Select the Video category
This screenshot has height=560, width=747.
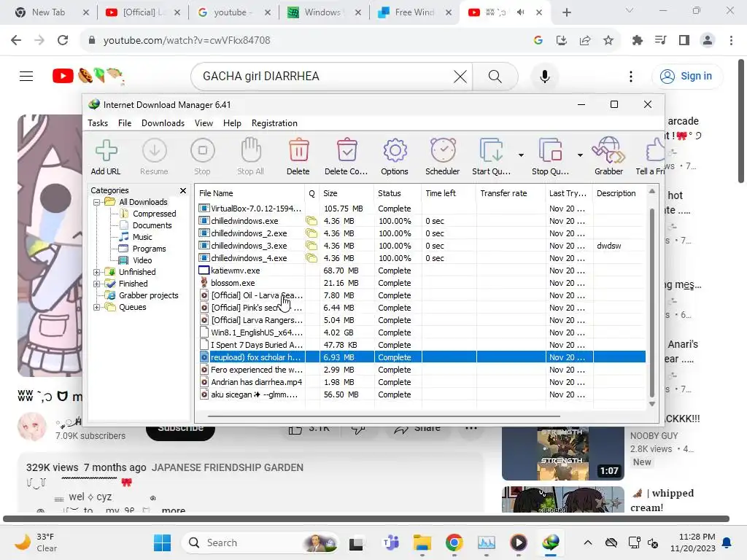pos(142,260)
